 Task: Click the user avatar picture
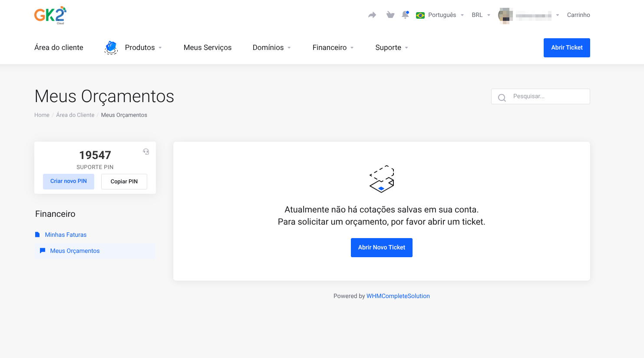coord(505,15)
